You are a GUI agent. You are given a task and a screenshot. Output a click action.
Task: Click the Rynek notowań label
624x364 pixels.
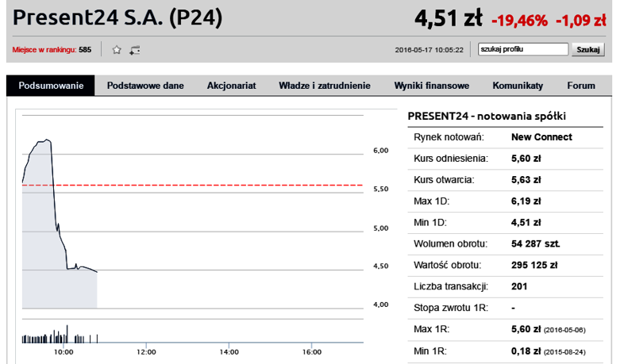coord(449,137)
